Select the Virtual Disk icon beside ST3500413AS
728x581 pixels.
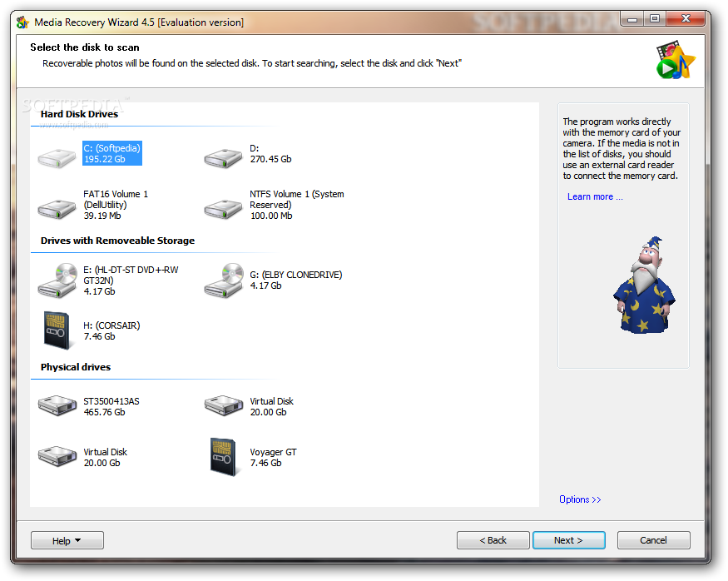pos(224,405)
